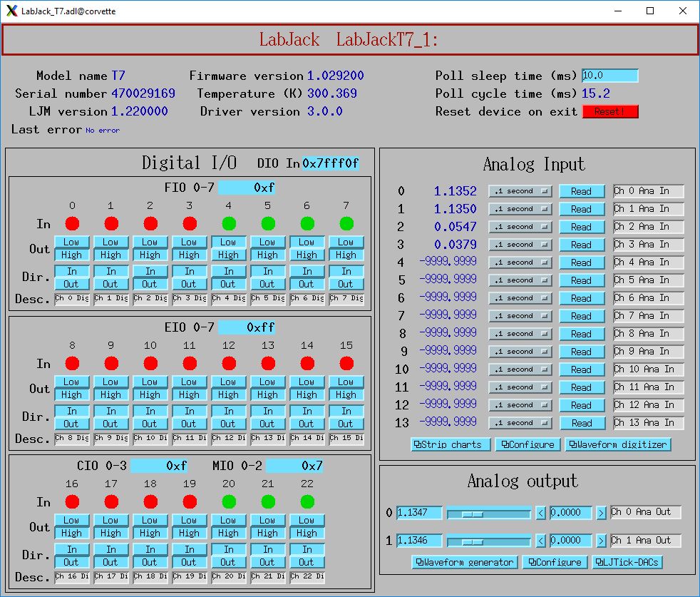Image resolution: width=700 pixels, height=597 pixels.
Task: Edit the Poll sleep time field
Action: click(609, 76)
